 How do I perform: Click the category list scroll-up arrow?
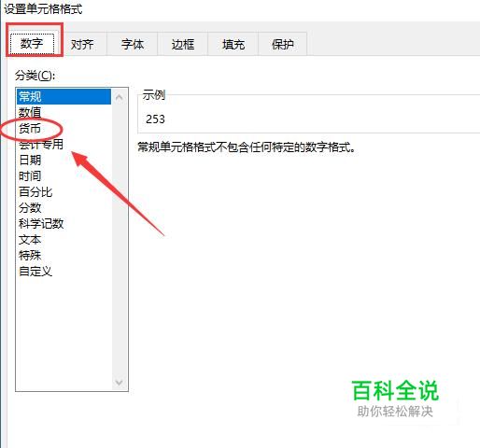tap(119, 97)
